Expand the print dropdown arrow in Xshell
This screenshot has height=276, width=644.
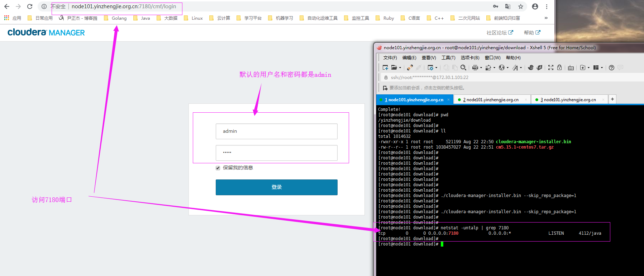click(481, 68)
